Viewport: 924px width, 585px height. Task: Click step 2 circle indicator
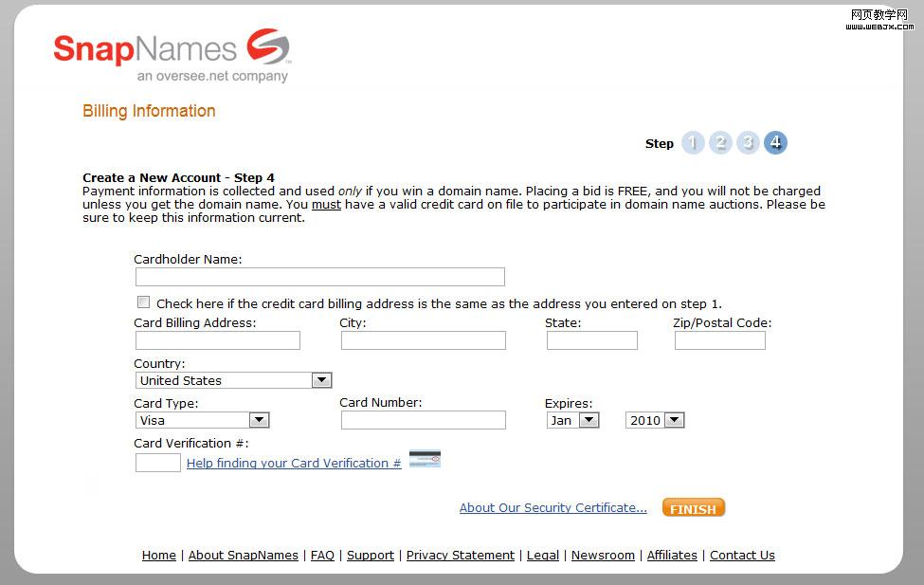[x=720, y=143]
